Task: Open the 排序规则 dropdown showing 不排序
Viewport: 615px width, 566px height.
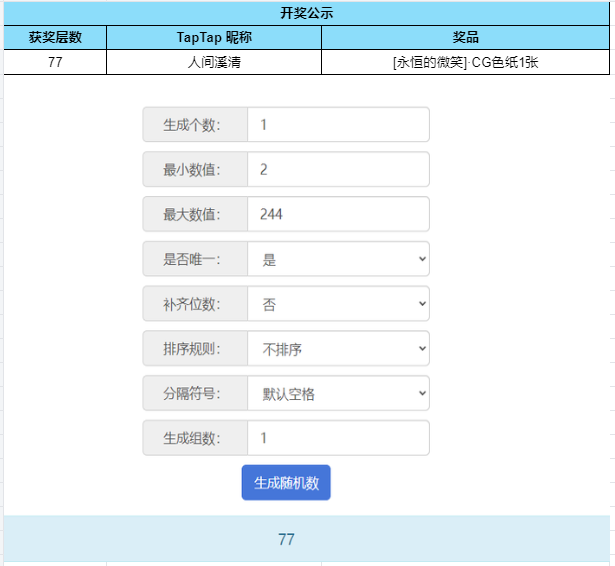Action: pyautogui.click(x=338, y=349)
